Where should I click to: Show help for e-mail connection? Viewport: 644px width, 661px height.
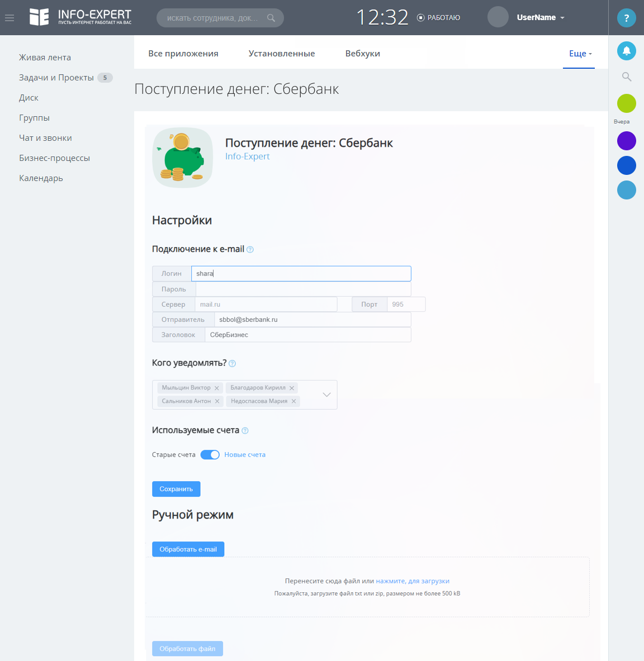(x=250, y=250)
